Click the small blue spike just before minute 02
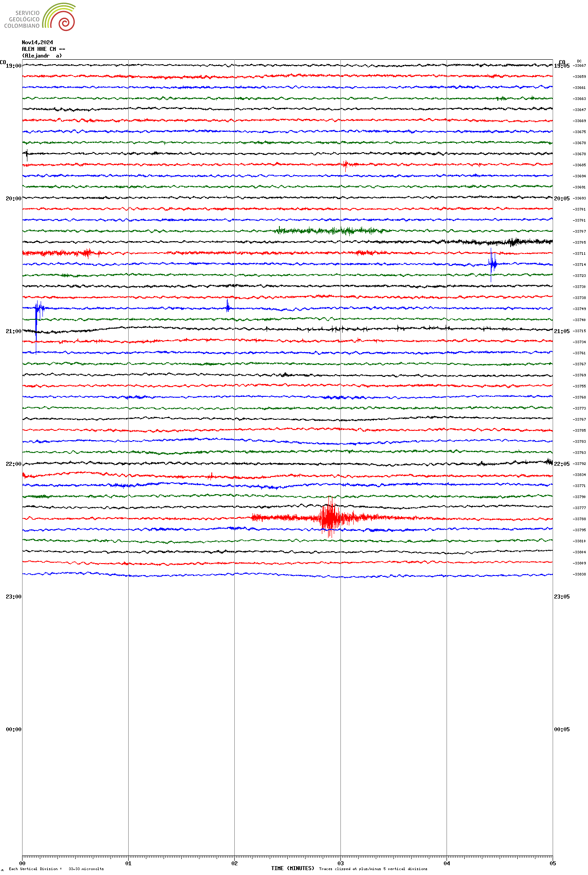The width and height of the screenshot is (588, 875). tap(228, 307)
